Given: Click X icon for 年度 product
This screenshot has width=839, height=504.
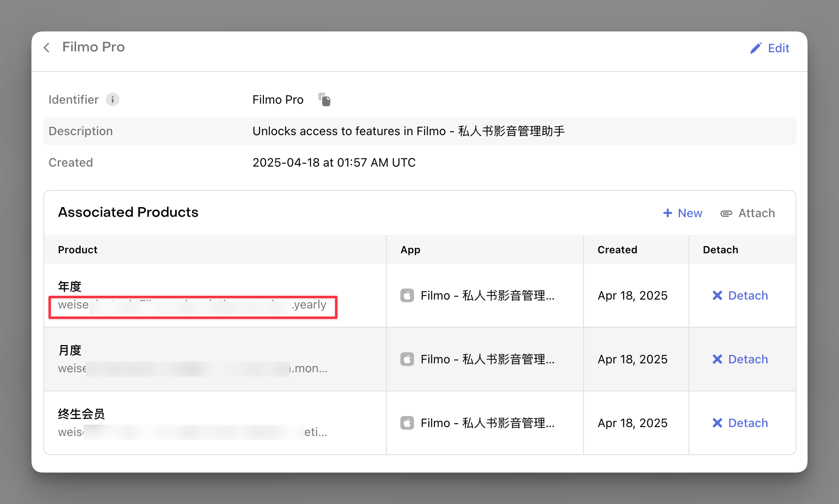Looking at the screenshot, I should click(x=717, y=295).
